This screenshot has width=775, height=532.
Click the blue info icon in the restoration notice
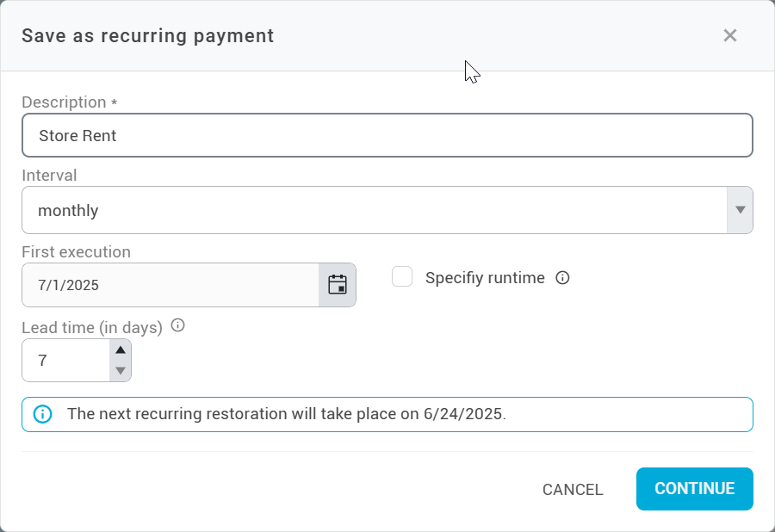[42, 414]
